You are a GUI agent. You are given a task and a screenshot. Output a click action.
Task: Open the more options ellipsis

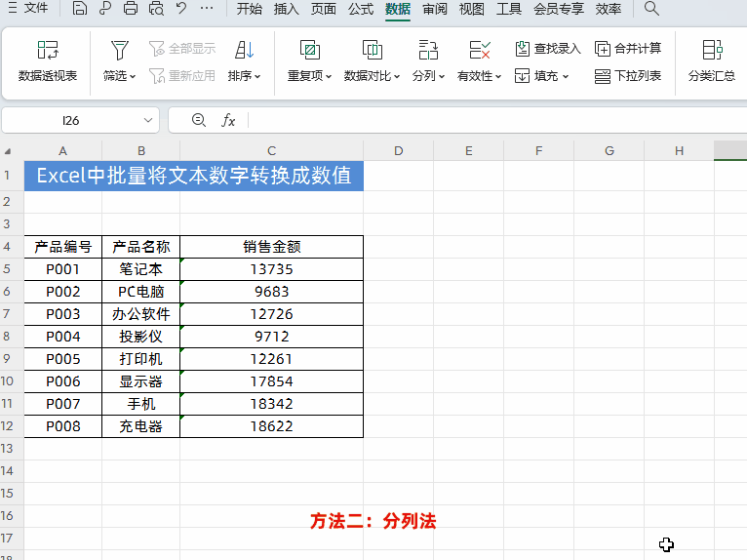pyautogui.click(x=207, y=8)
